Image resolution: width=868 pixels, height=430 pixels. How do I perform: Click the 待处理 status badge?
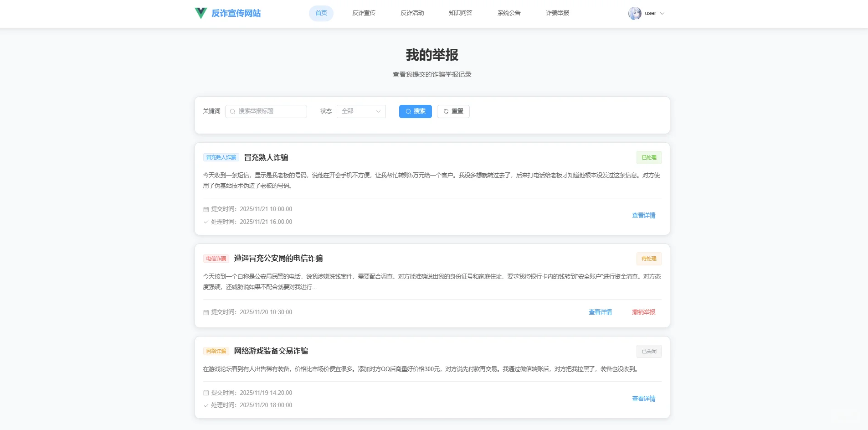[x=648, y=259]
